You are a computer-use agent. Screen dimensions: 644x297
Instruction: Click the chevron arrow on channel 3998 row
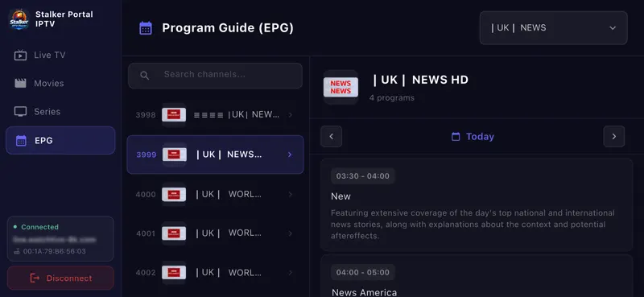point(291,115)
